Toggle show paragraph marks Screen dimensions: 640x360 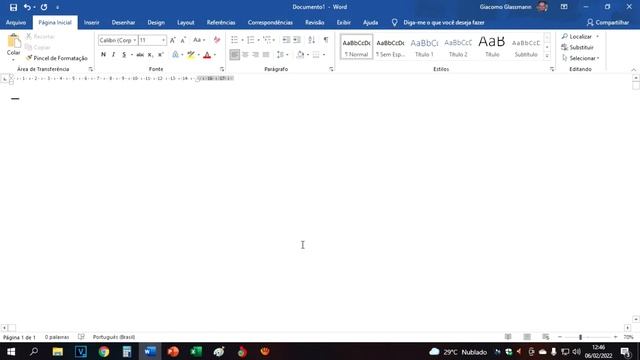point(326,40)
